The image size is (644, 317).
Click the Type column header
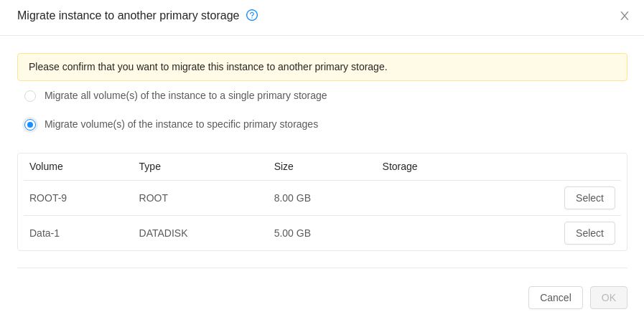[x=149, y=166]
